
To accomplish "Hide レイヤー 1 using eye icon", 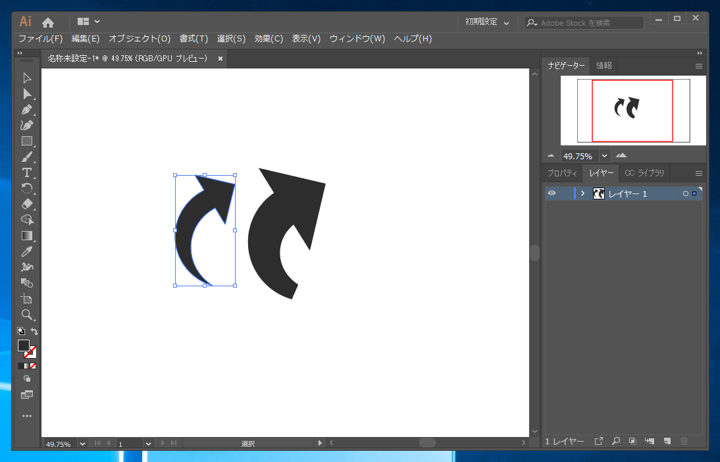I will coord(552,193).
